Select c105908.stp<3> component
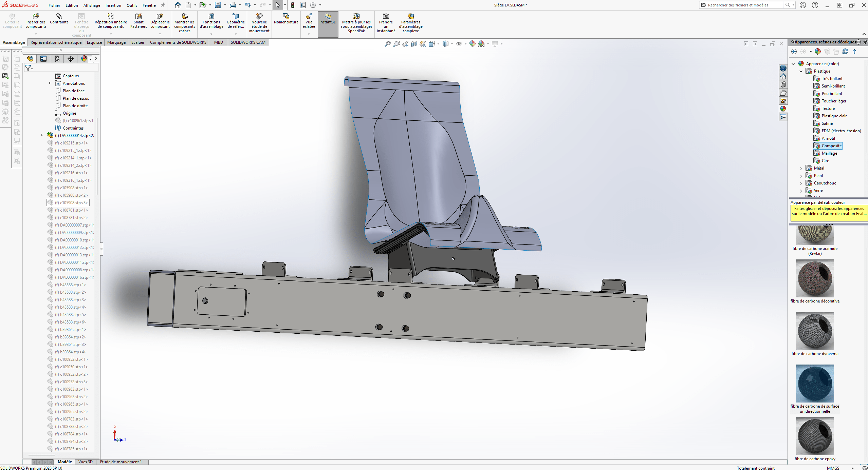 pos(68,203)
